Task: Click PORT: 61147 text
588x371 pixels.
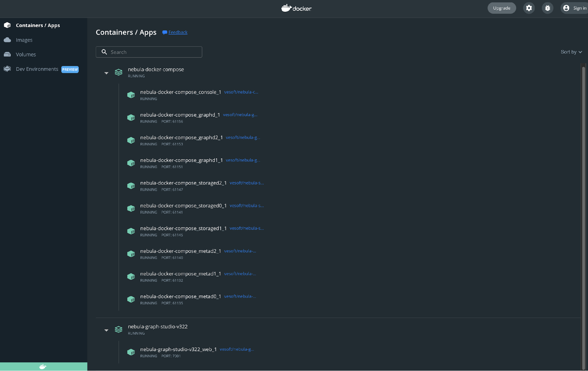Action: click(172, 189)
